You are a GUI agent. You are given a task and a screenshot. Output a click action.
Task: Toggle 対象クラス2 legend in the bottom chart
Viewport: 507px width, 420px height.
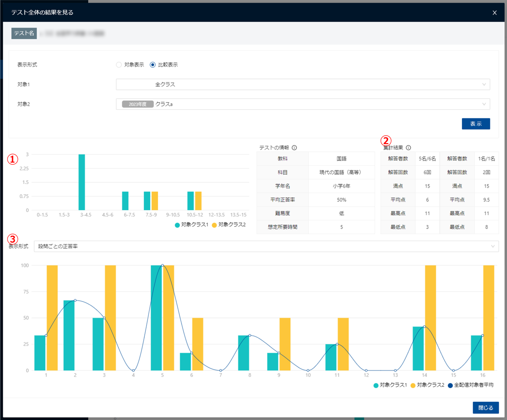point(427,385)
